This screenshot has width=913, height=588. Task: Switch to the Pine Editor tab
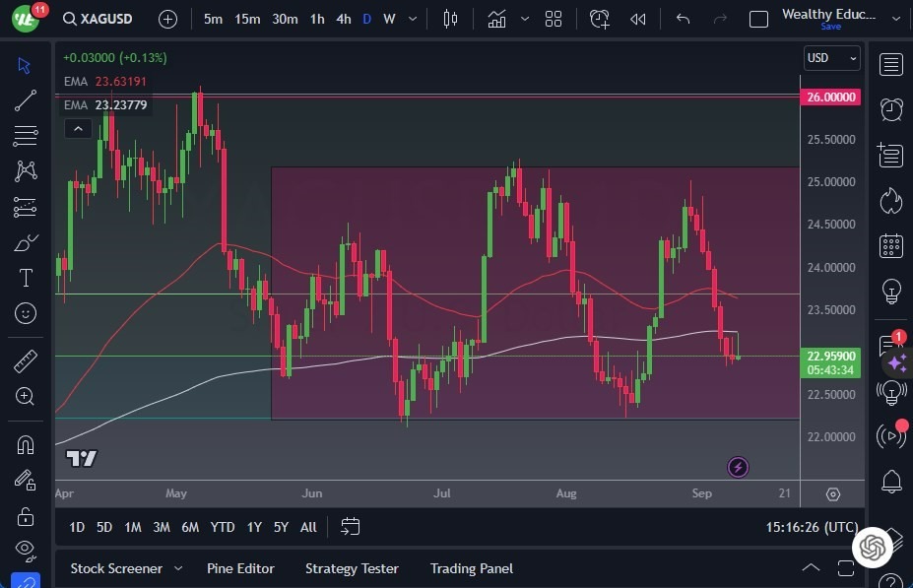[x=240, y=568]
